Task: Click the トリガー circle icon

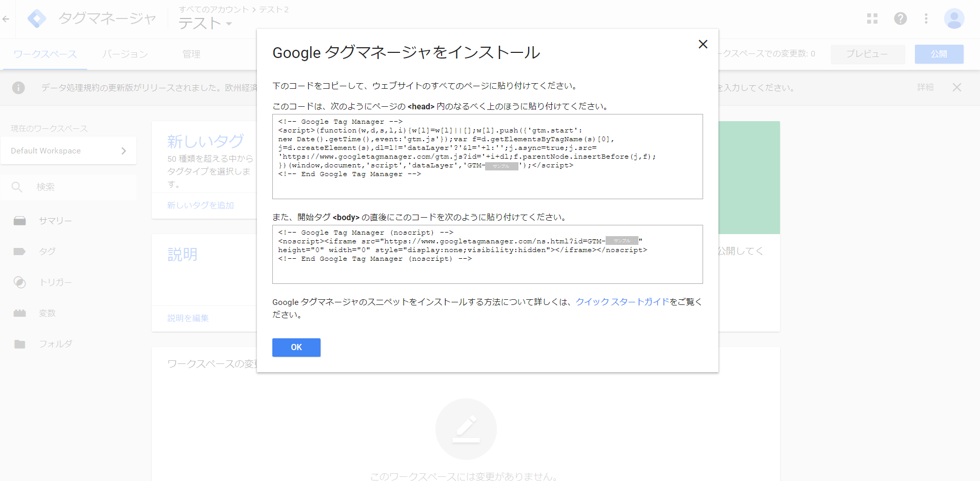Action: 19,282
